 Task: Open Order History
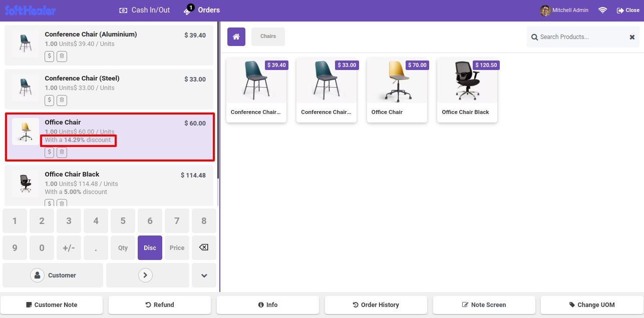[x=376, y=305]
